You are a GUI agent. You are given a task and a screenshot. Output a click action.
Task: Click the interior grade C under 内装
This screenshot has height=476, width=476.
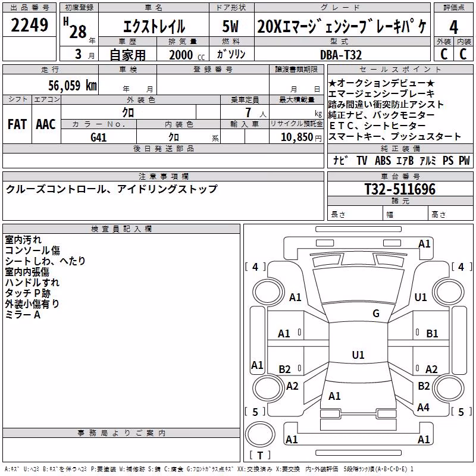click(463, 54)
